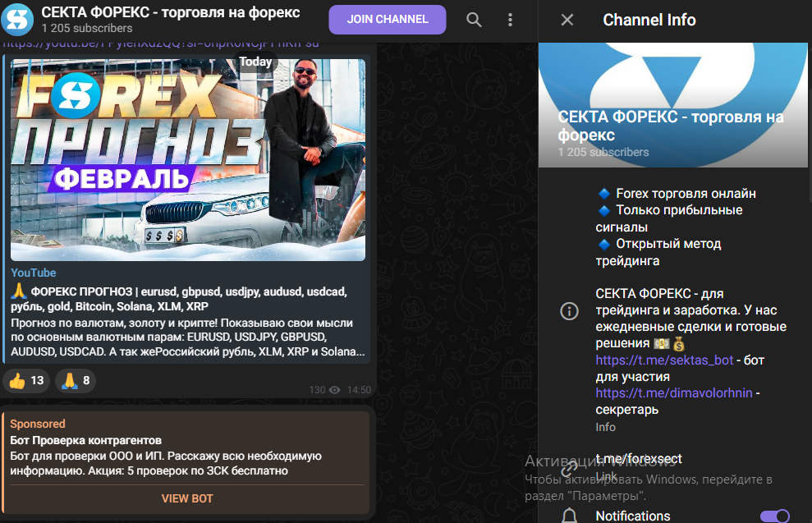Open the t.me/dimavolorhnin secretary link

click(x=674, y=393)
